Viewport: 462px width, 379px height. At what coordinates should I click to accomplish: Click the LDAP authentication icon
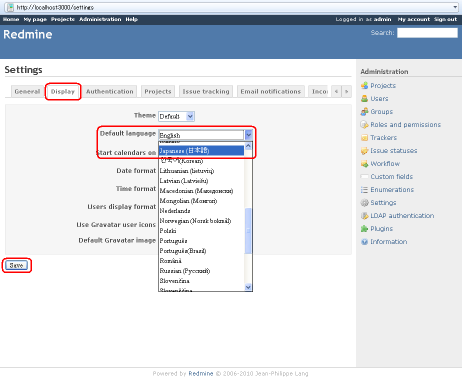point(364,216)
